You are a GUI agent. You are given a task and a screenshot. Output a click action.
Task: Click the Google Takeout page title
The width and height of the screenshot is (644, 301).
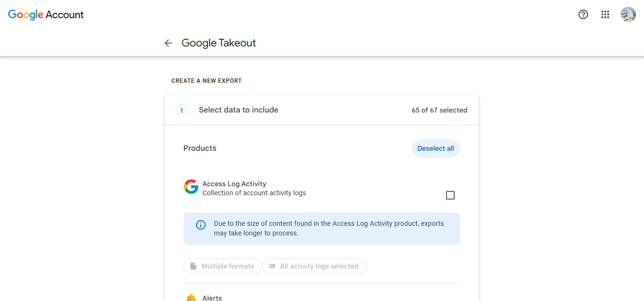[218, 43]
